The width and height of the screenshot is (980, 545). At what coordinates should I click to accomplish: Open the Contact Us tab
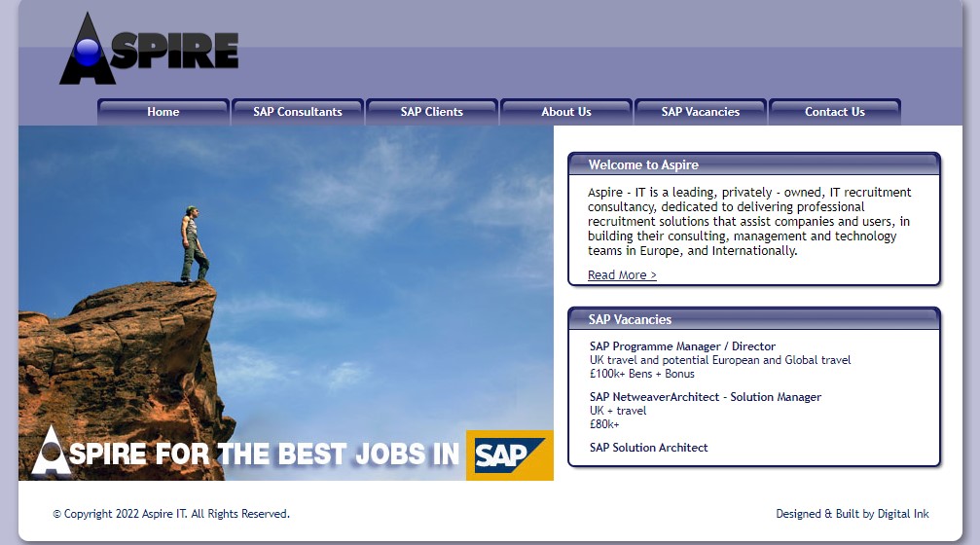pos(835,112)
